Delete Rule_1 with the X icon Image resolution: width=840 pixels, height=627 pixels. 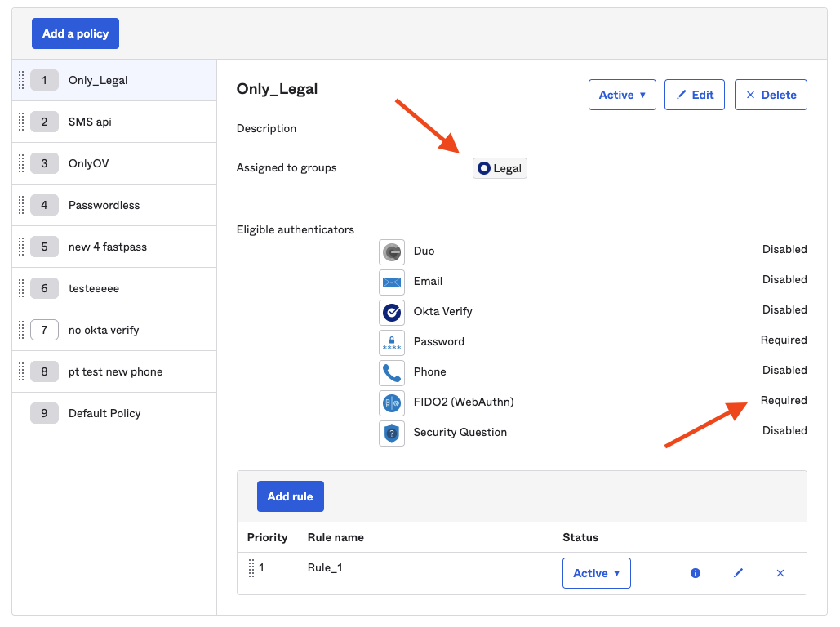click(x=780, y=573)
